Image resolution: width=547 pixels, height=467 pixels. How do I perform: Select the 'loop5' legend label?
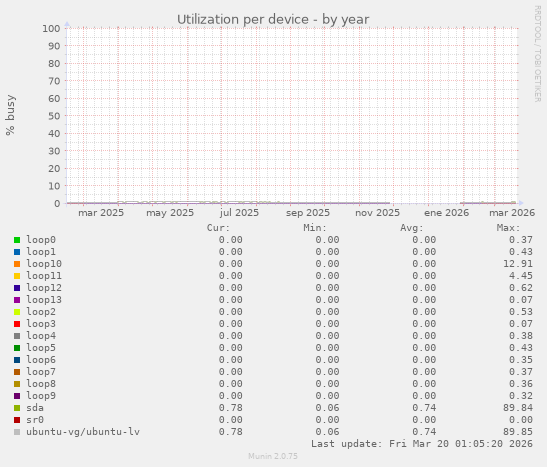point(41,348)
